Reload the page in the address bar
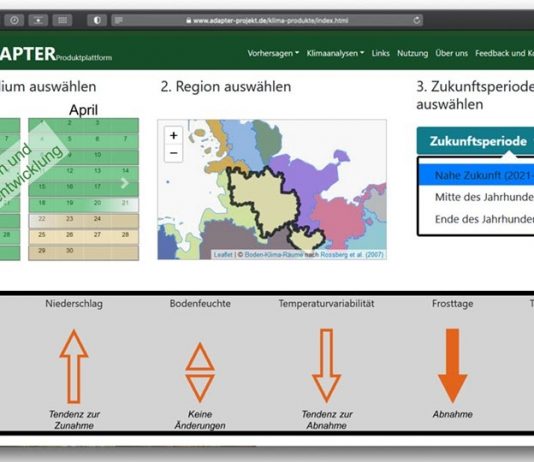The width and height of the screenshot is (534, 462). (416, 20)
